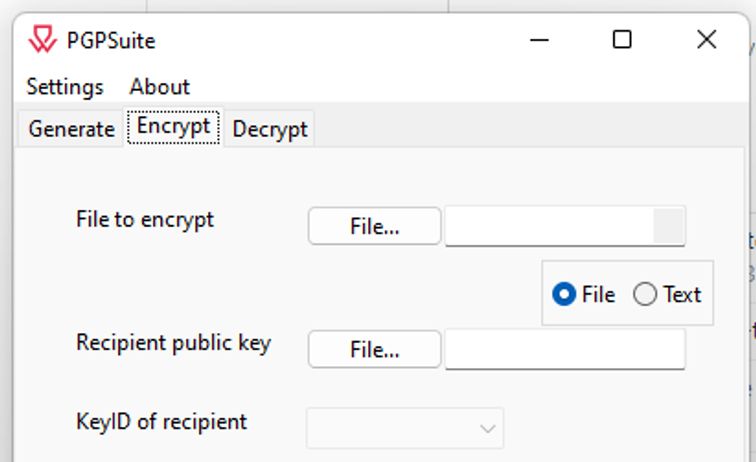Click the file to encrypt path field
Screen dimensions: 756x462
pyautogui.click(x=549, y=227)
